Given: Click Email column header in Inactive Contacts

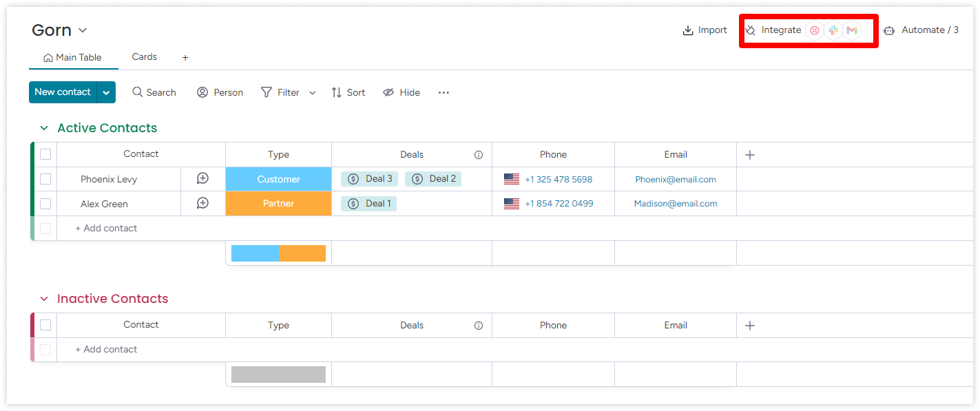Looking at the screenshot, I should coord(676,325).
